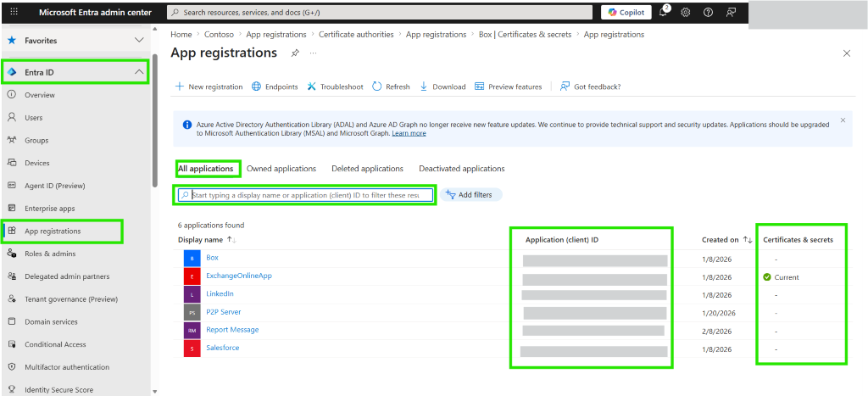Click the Box app icon tile

click(192, 259)
